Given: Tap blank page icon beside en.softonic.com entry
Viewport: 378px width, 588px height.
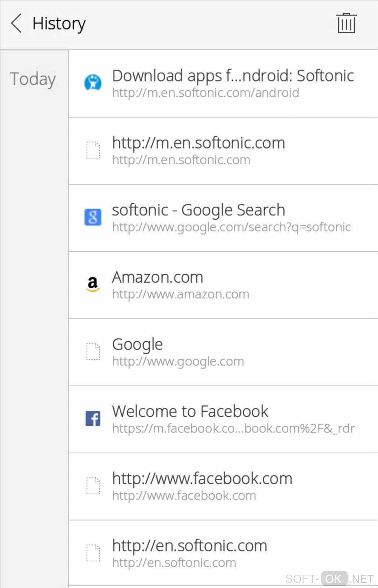Looking at the screenshot, I should tap(93, 552).
